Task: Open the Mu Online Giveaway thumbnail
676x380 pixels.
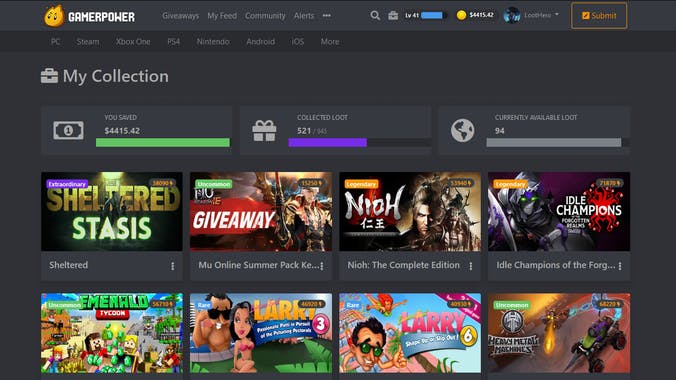Action: pos(261,211)
